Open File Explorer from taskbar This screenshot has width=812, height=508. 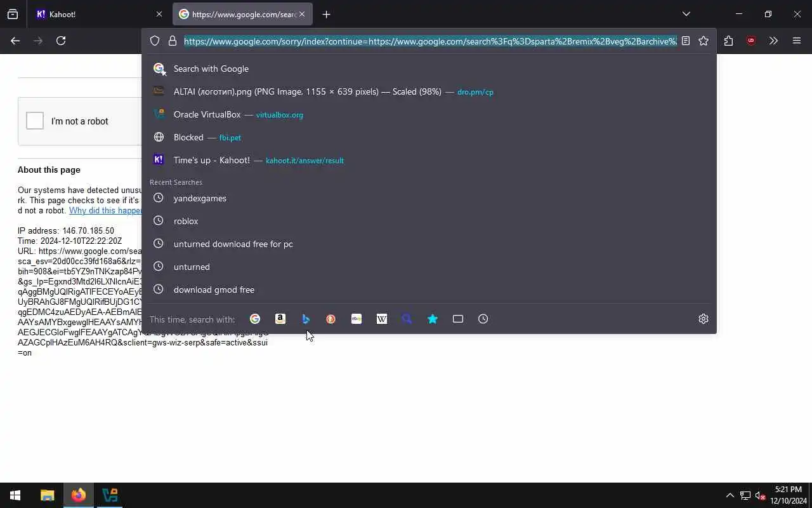(x=47, y=495)
